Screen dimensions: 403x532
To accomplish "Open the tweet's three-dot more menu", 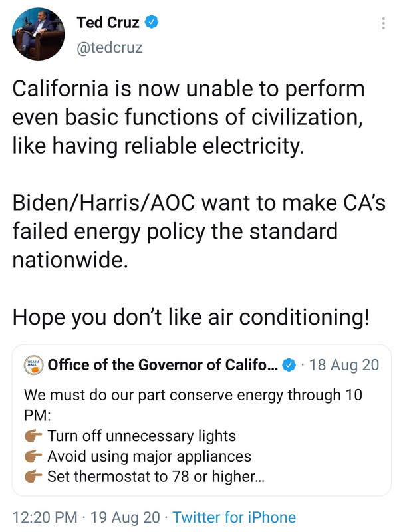I will (x=382, y=23).
